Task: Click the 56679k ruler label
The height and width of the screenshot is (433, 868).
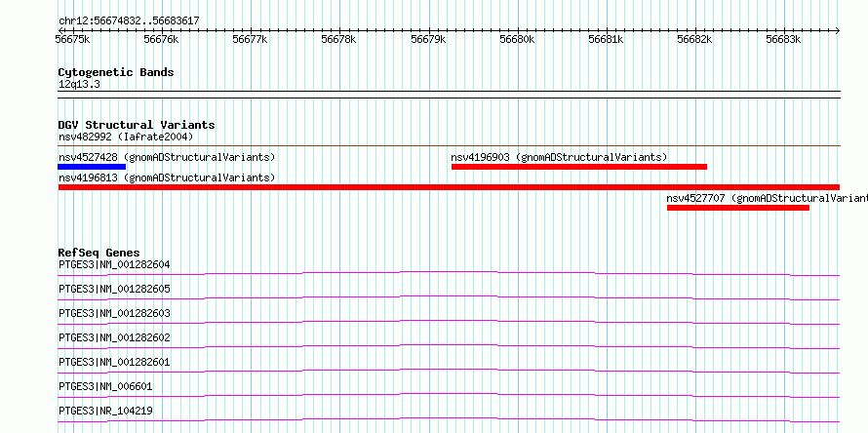Action: click(x=428, y=39)
